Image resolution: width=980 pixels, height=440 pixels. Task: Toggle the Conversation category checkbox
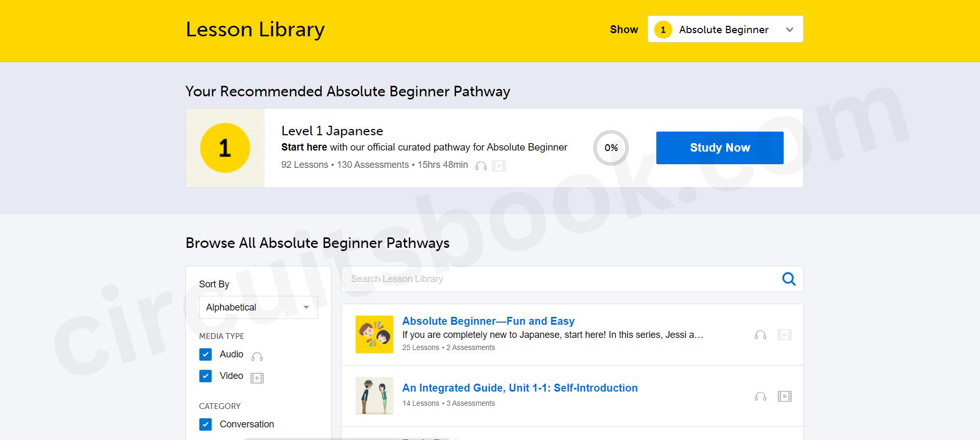(x=206, y=424)
